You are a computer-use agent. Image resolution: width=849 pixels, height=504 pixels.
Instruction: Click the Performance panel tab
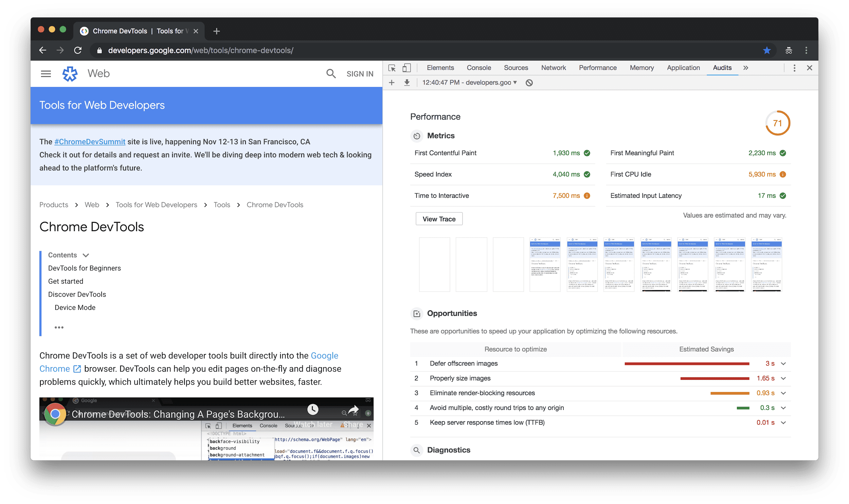click(x=597, y=67)
